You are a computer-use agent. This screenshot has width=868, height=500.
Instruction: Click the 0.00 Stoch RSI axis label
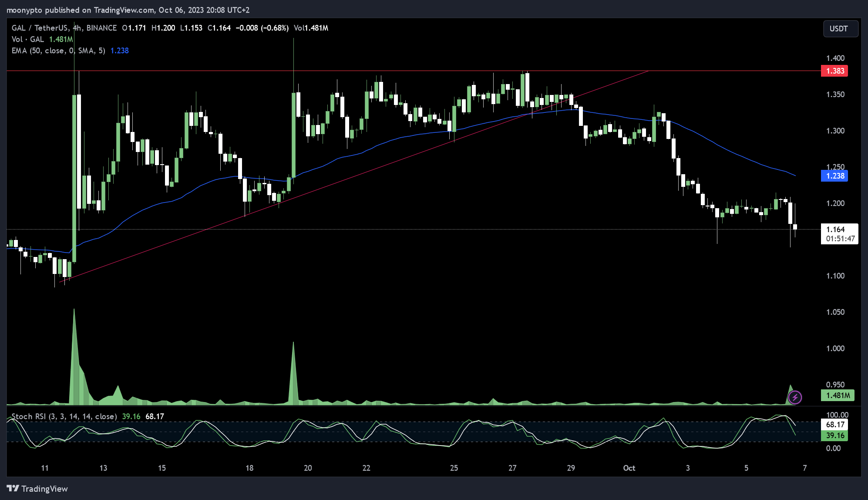tap(833, 449)
